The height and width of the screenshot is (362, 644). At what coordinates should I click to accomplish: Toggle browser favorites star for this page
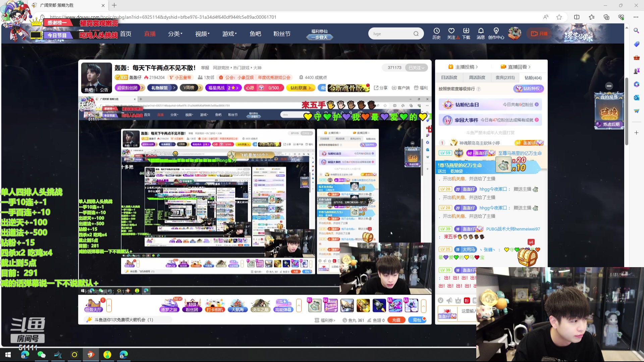[559, 17]
